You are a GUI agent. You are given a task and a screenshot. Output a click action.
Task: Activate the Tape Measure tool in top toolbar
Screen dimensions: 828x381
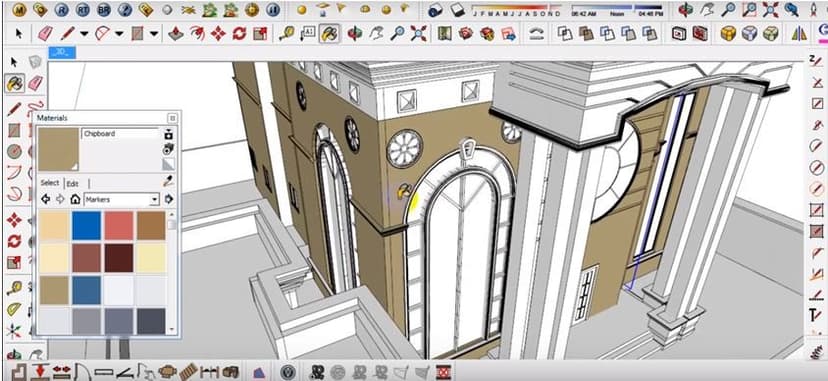(287, 34)
